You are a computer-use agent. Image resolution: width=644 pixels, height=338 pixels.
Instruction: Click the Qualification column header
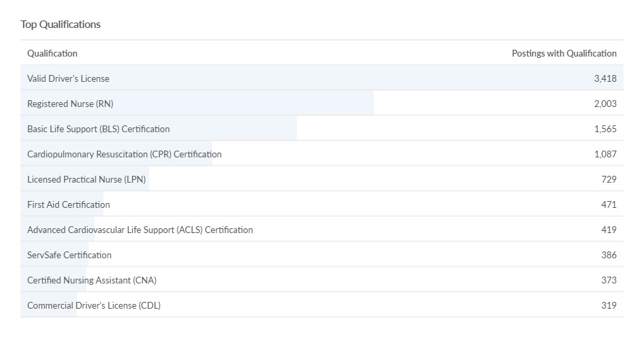click(52, 53)
